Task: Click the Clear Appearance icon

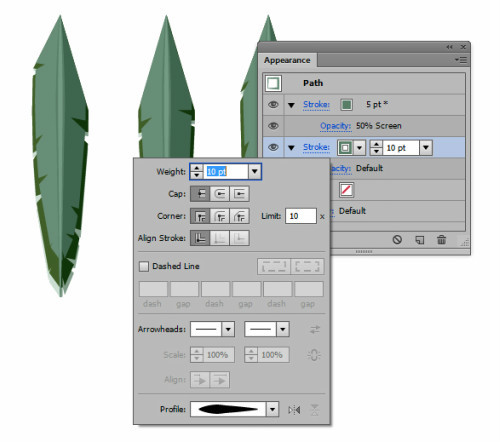Action: point(397,240)
